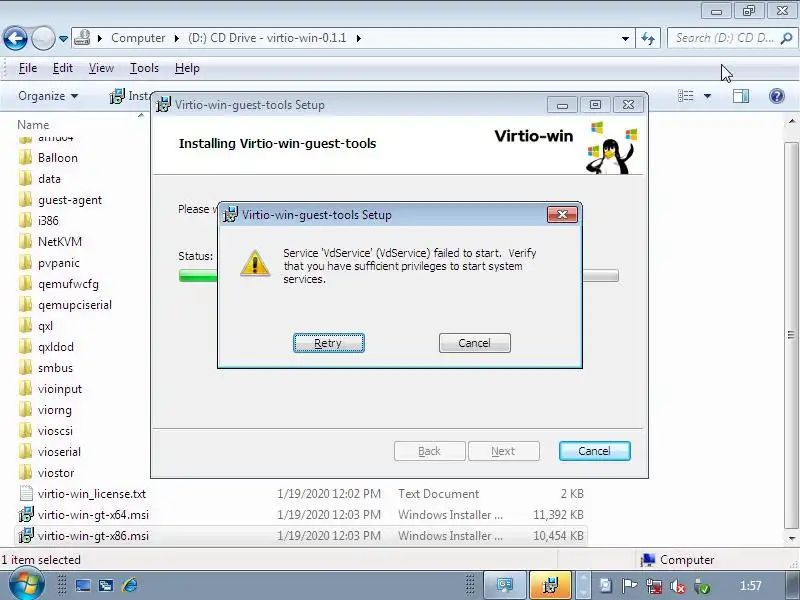Go back with the Explorer Back arrow
This screenshot has width=800, height=600.
coord(15,38)
